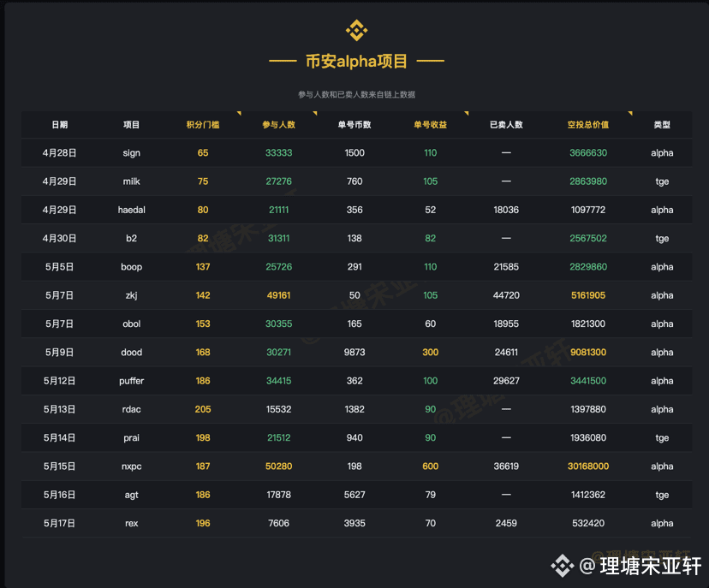Click the Binance logo above the title

pos(356,30)
